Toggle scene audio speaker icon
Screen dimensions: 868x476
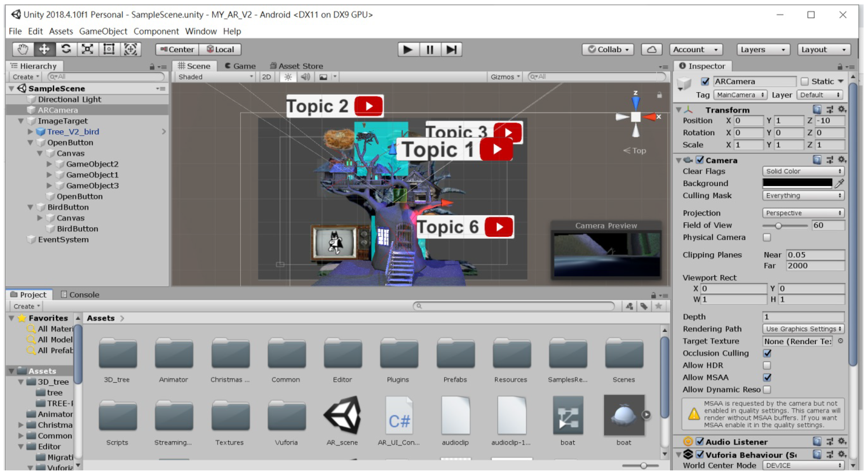[305, 77]
